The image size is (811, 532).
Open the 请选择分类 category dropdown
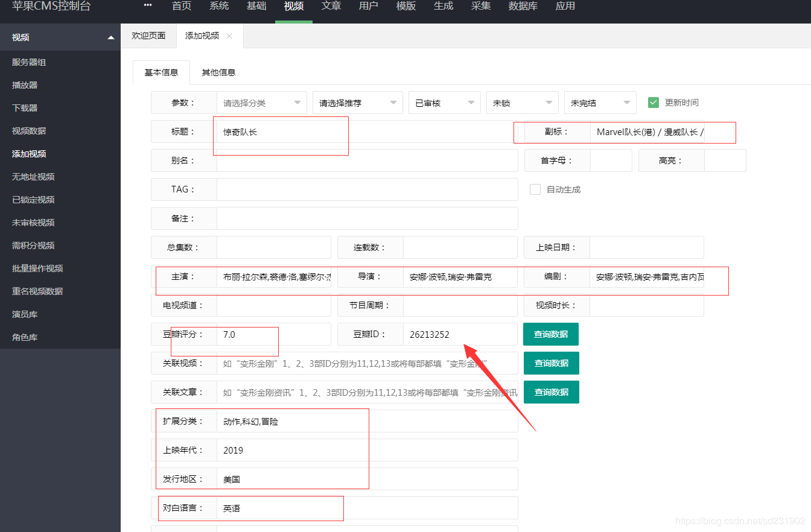[x=261, y=103]
